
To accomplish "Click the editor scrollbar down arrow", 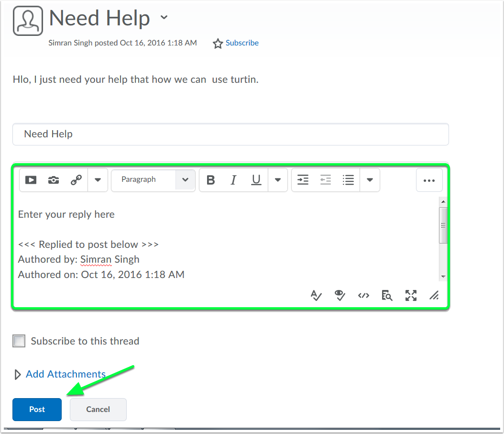I will coord(443,277).
